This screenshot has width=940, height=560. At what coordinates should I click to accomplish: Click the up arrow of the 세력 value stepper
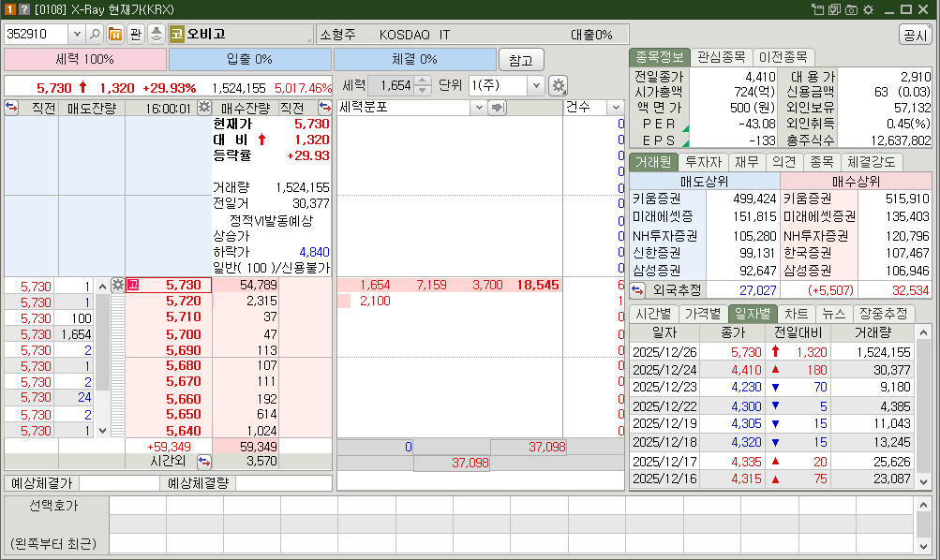(424, 81)
